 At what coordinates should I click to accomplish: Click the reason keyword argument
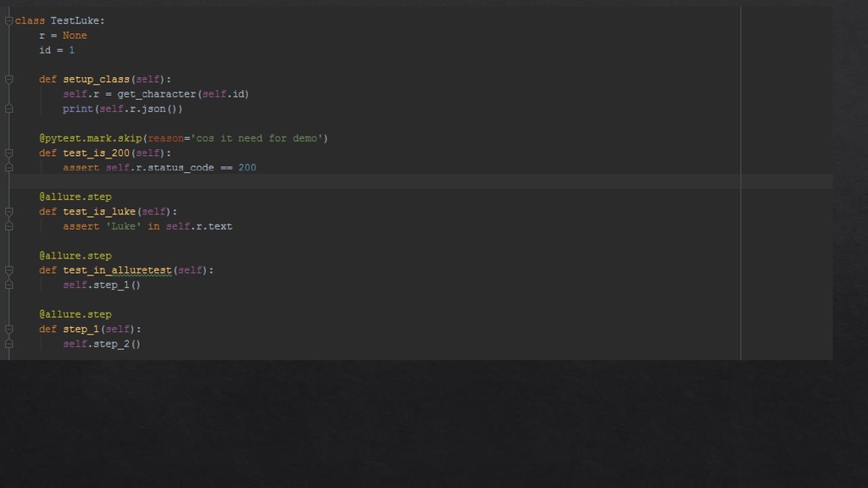[x=165, y=138]
